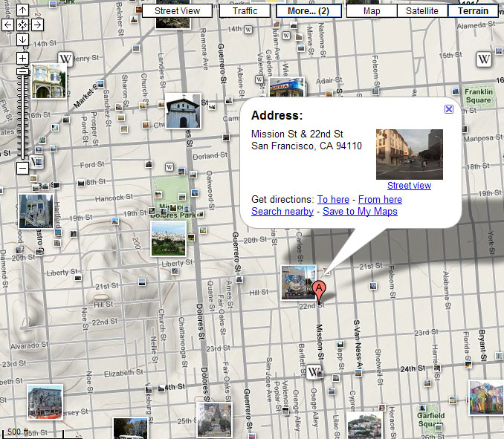Open the Wikipedia icon beside 14th St label
Viewport: 504px width, 439px height.
248,30
